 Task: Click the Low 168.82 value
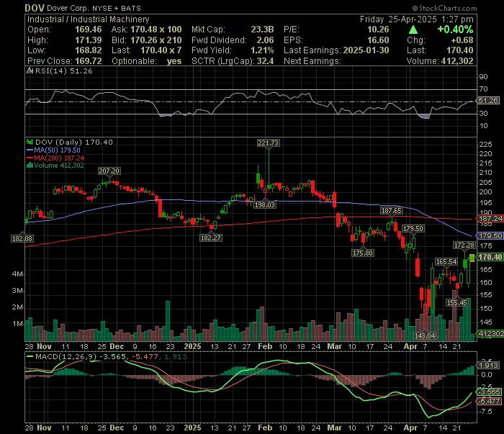coord(89,50)
